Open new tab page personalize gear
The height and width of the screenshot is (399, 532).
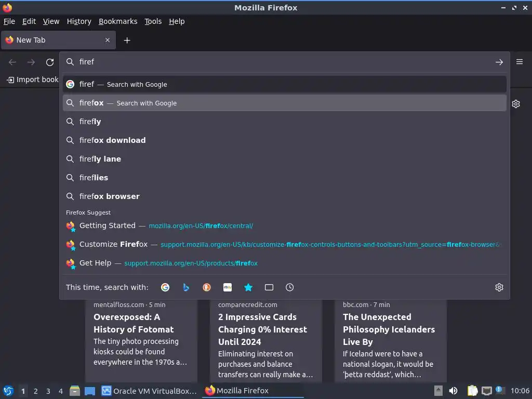coord(516,104)
